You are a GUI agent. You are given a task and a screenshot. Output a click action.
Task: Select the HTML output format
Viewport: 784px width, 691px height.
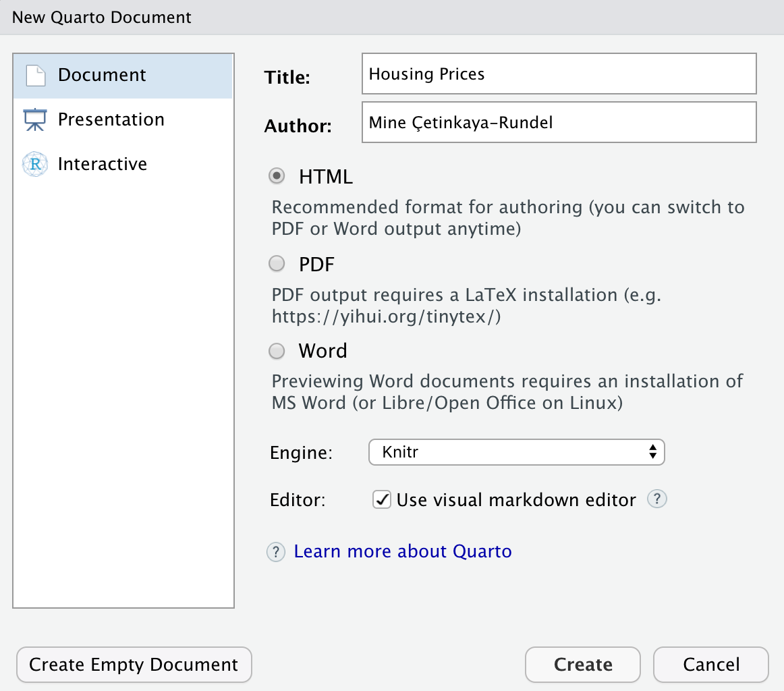tap(277, 176)
